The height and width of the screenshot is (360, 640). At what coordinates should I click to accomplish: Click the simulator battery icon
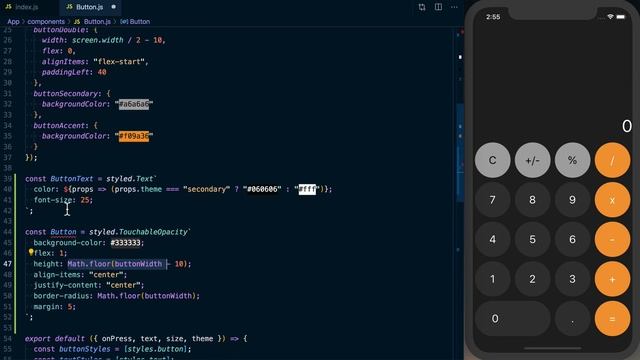click(621, 17)
